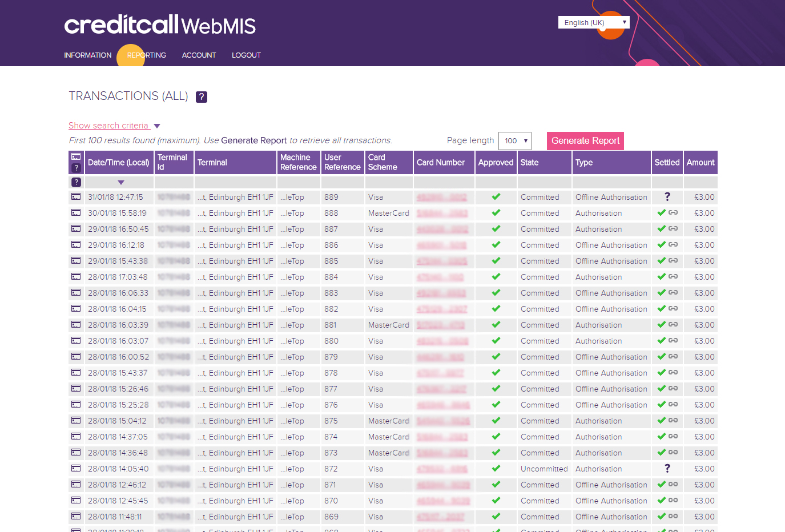Click the User Reference filter field
The width and height of the screenshot is (785, 532).
(343, 182)
